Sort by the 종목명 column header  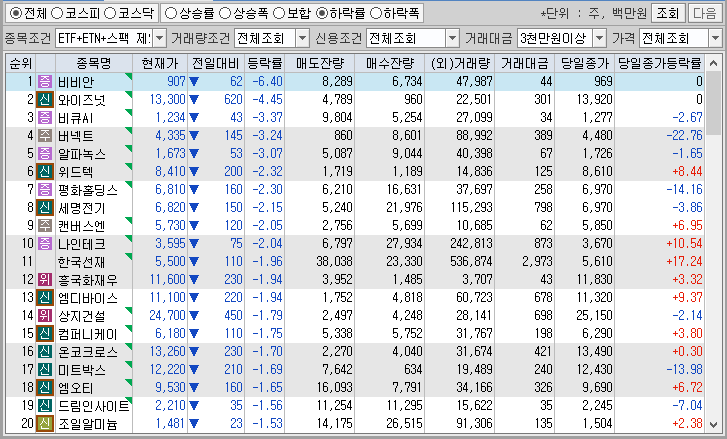94,63
